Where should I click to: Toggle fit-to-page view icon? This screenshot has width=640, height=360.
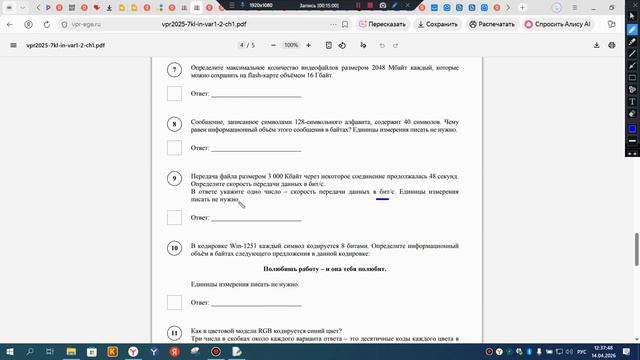click(329, 45)
